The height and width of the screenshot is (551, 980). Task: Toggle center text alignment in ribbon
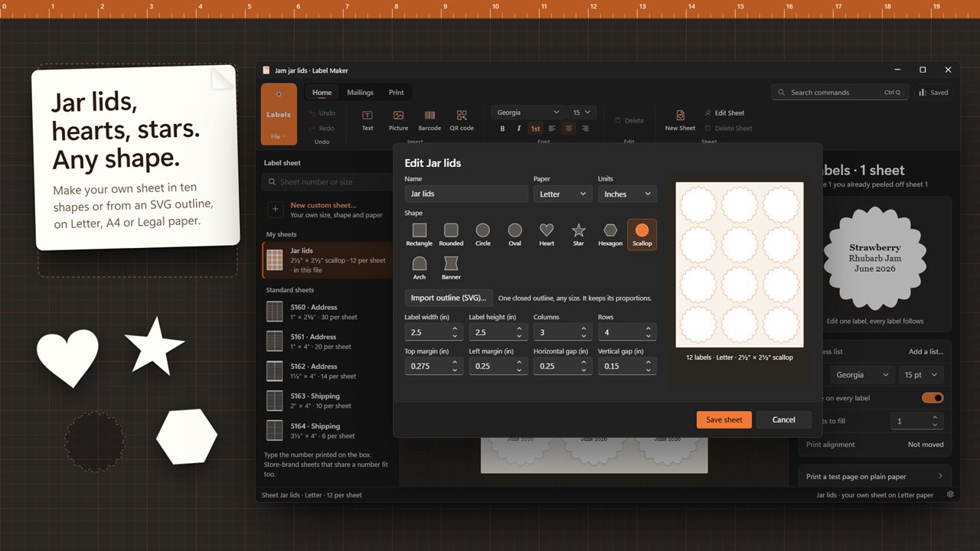(569, 129)
